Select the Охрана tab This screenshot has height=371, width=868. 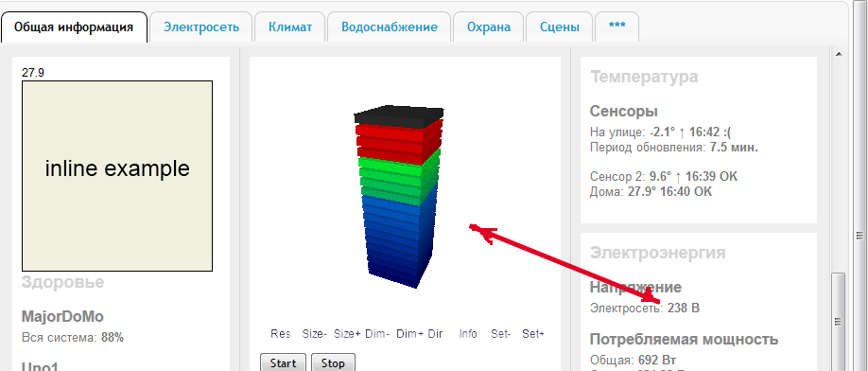click(488, 27)
